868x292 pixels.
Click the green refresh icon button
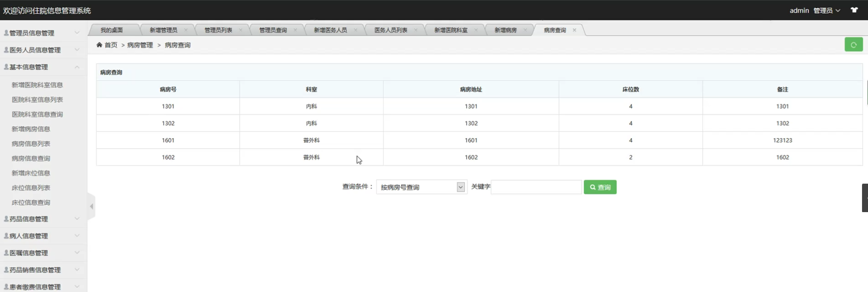[x=853, y=45]
